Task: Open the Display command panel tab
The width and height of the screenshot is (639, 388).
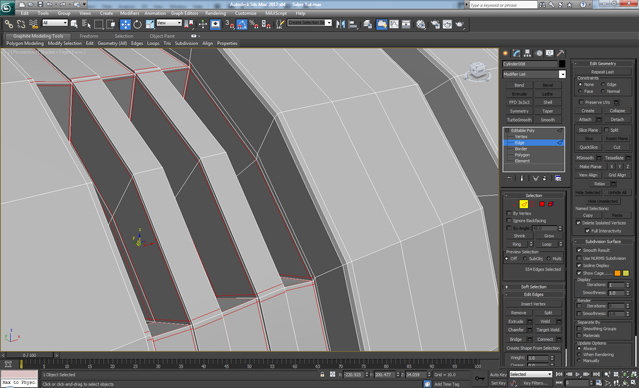Action: pos(550,53)
